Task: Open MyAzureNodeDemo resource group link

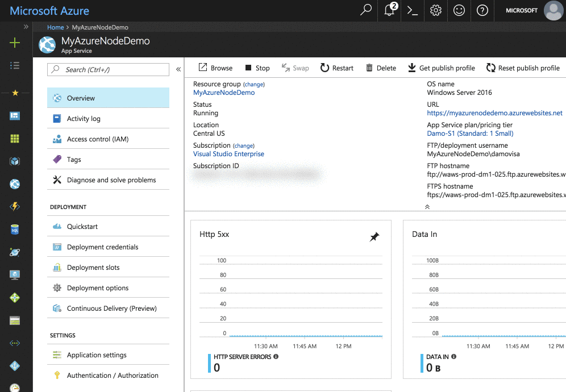Action: [224, 93]
